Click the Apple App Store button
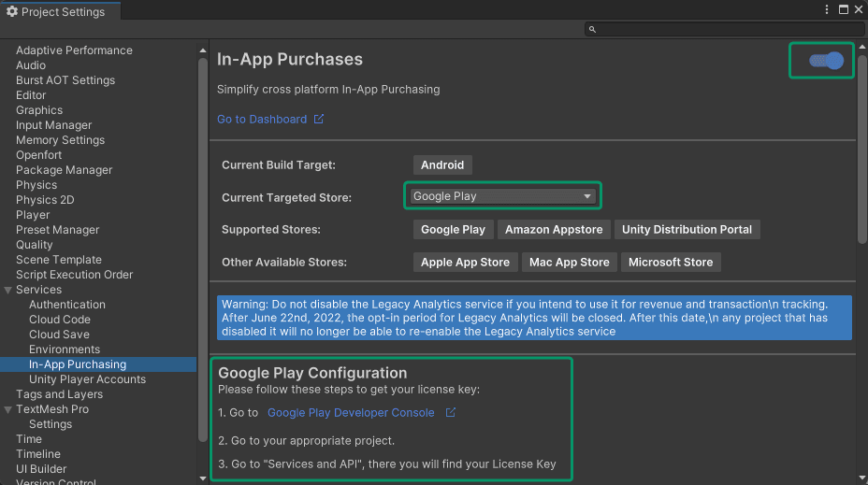868x485 pixels. click(x=465, y=263)
